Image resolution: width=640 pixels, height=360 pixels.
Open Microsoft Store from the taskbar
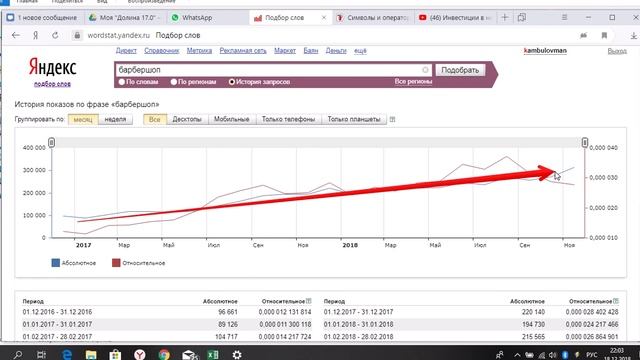pos(115,355)
